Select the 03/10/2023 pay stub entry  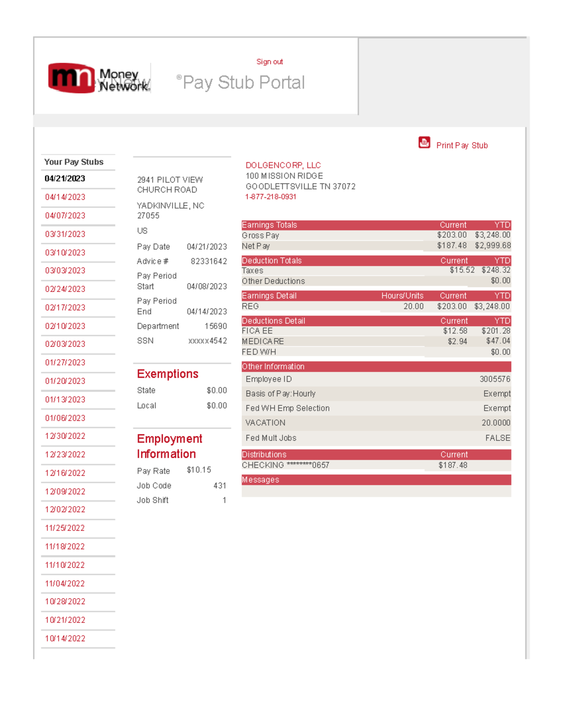65,253
